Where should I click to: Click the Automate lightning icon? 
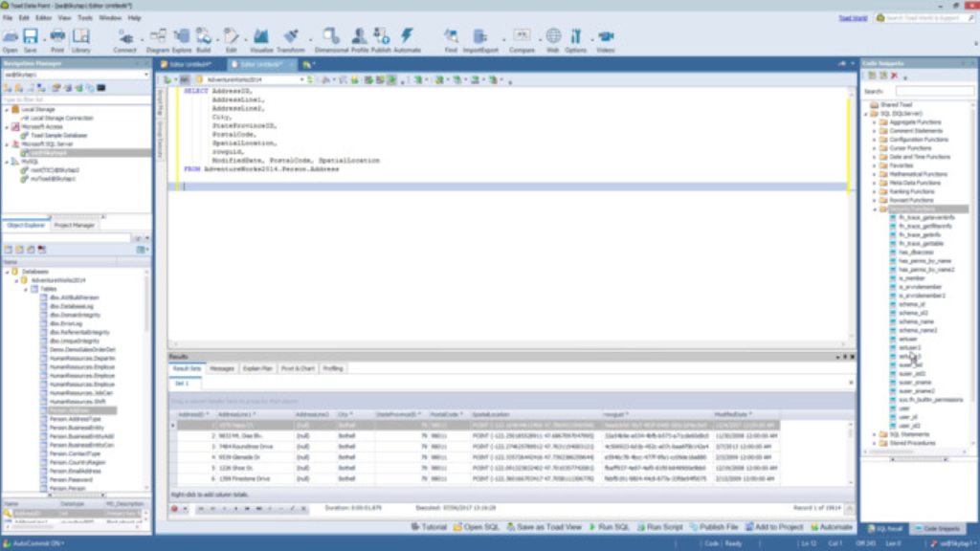pos(407,37)
